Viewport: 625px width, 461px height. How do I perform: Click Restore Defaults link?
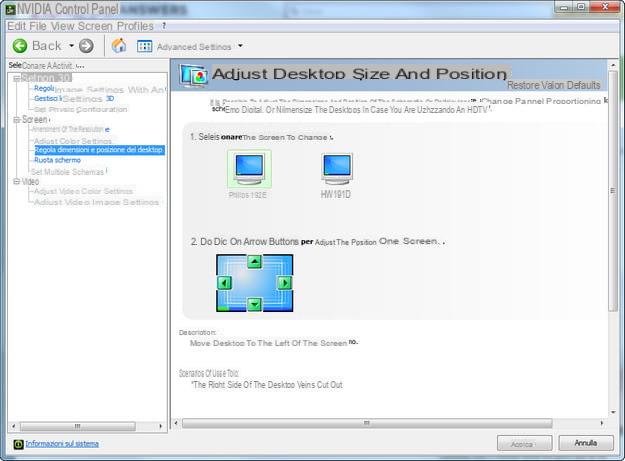click(x=554, y=85)
